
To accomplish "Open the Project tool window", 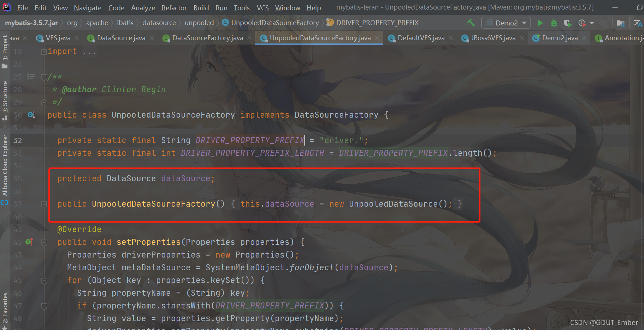I will pos(5,52).
